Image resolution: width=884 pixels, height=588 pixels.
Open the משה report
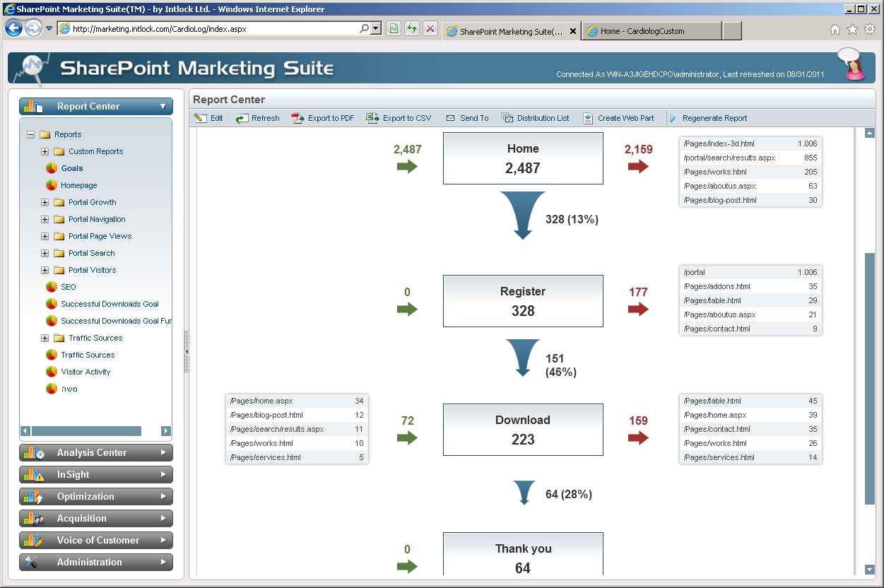point(69,389)
